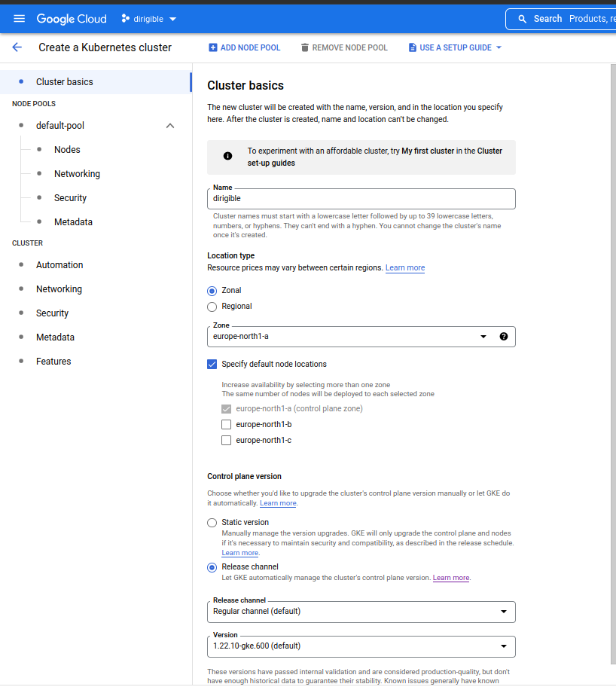
Task: Click the setup guide document icon
Action: point(412,47)
